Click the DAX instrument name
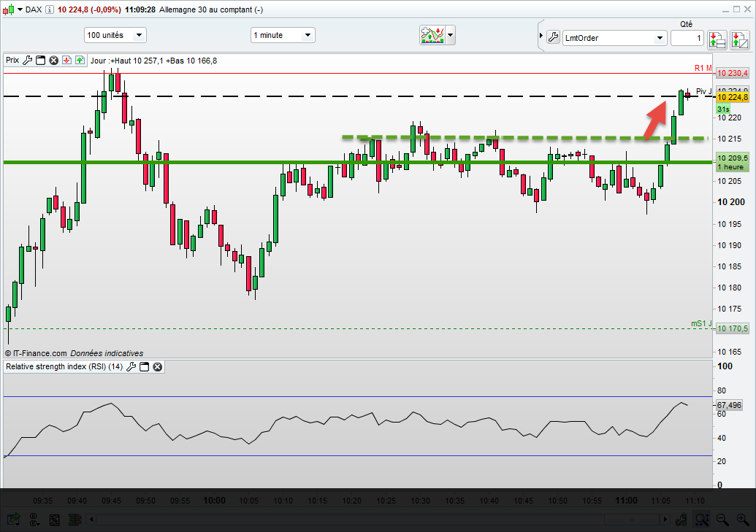This screenshot has height=532, width=756. 34,9
